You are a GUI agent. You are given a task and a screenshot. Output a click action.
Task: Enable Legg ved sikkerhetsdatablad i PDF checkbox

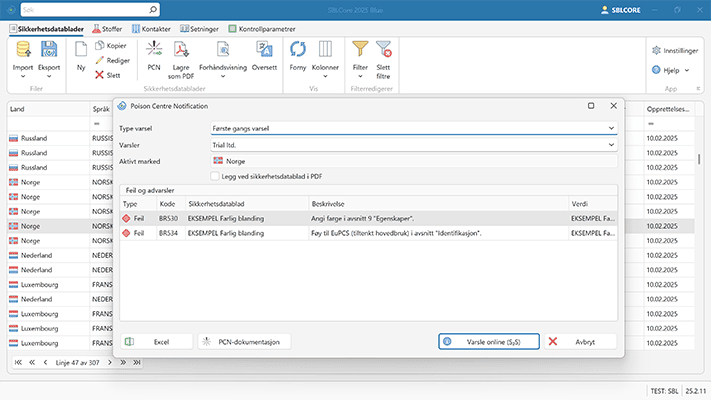point(215,175)
